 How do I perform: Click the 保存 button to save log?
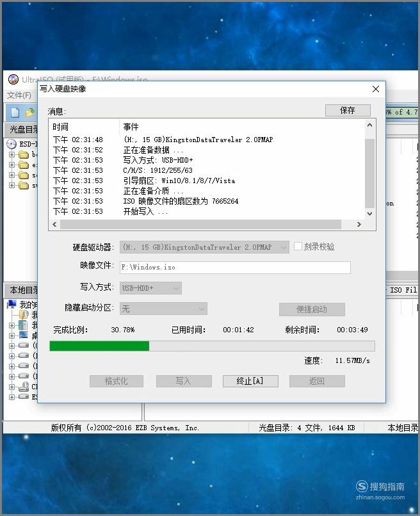click(348, 110)
